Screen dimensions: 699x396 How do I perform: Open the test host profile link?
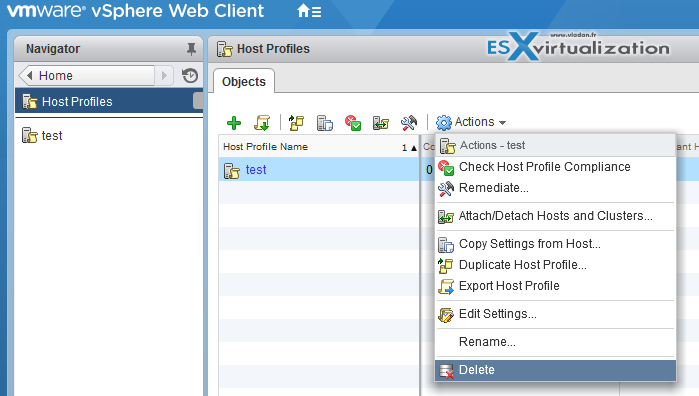[256, 170]
